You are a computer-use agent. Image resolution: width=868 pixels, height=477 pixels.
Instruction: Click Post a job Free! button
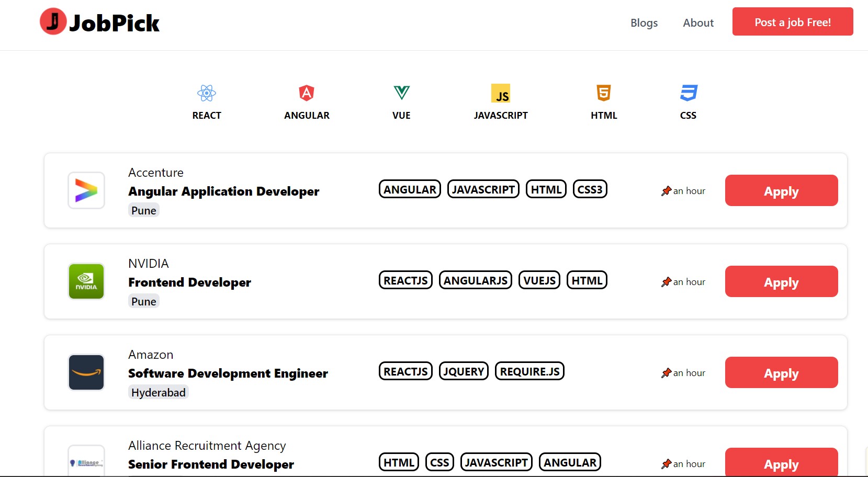pyautogui.click(x=793, y=21)
